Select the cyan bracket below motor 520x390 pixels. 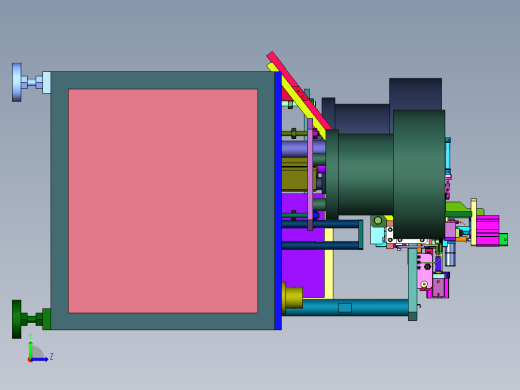pyautogui.click(x=378, y=234)
